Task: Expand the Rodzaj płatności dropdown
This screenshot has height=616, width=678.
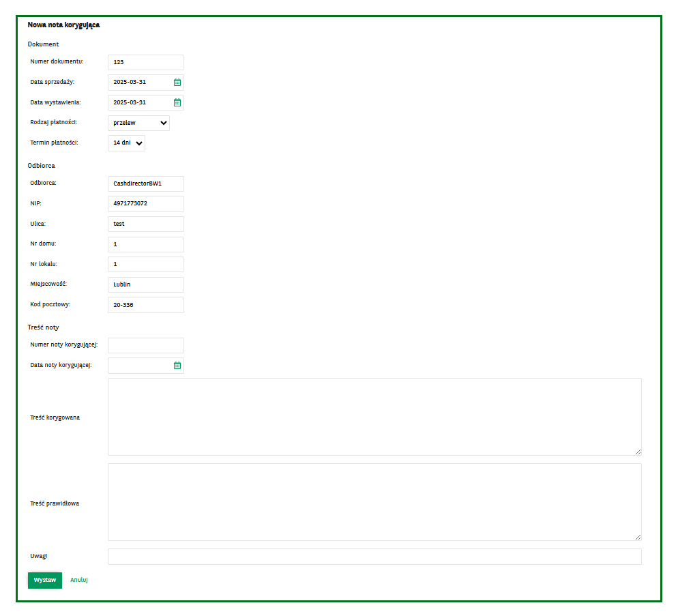Action: click(x=138, y=123)
